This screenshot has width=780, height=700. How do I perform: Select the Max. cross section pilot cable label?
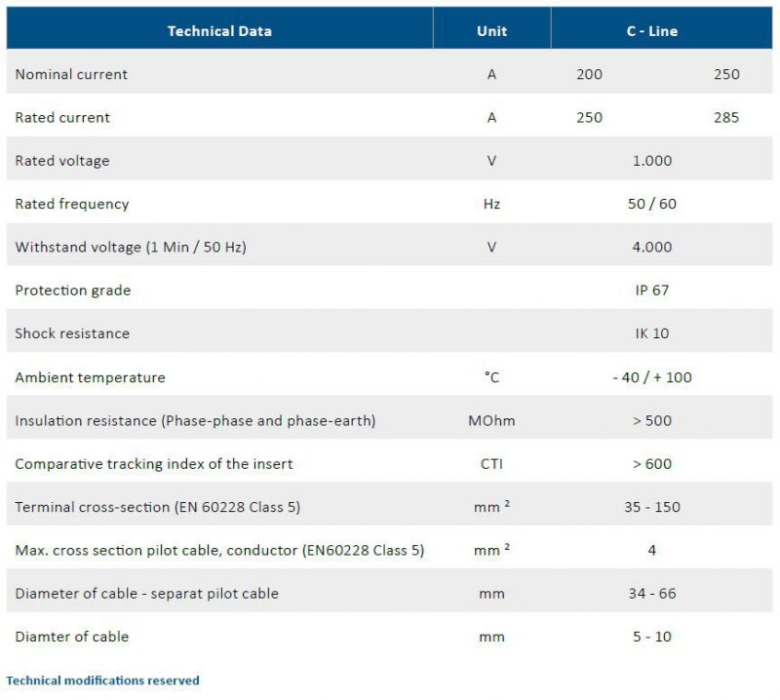pyautogui.click(x=219, y=551)
